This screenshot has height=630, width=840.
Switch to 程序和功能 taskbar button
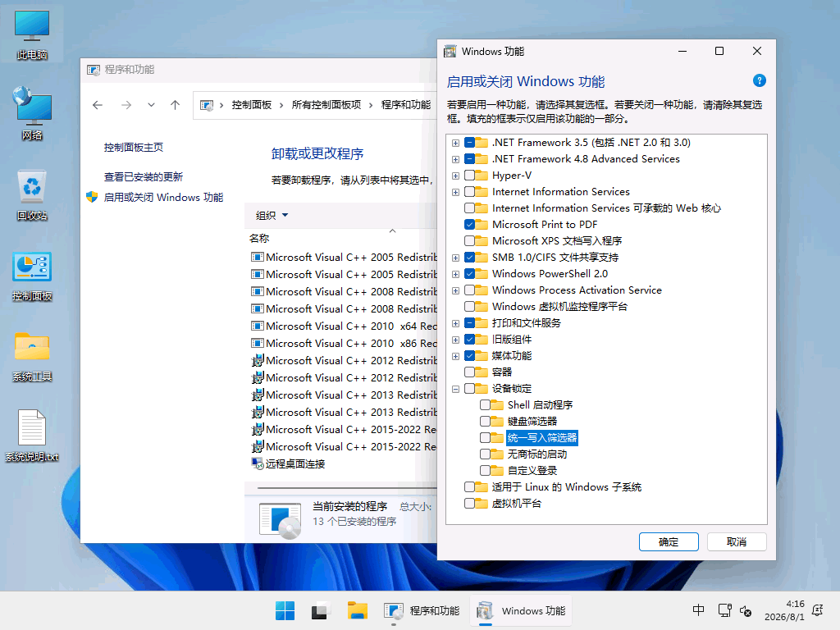(x=422, y=610)
